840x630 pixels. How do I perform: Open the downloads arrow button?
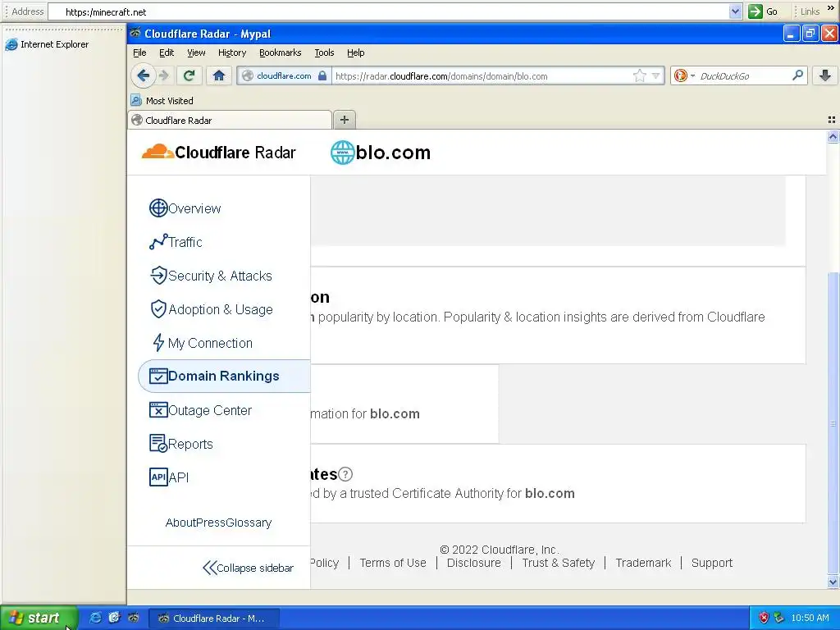tap(825, 76)
